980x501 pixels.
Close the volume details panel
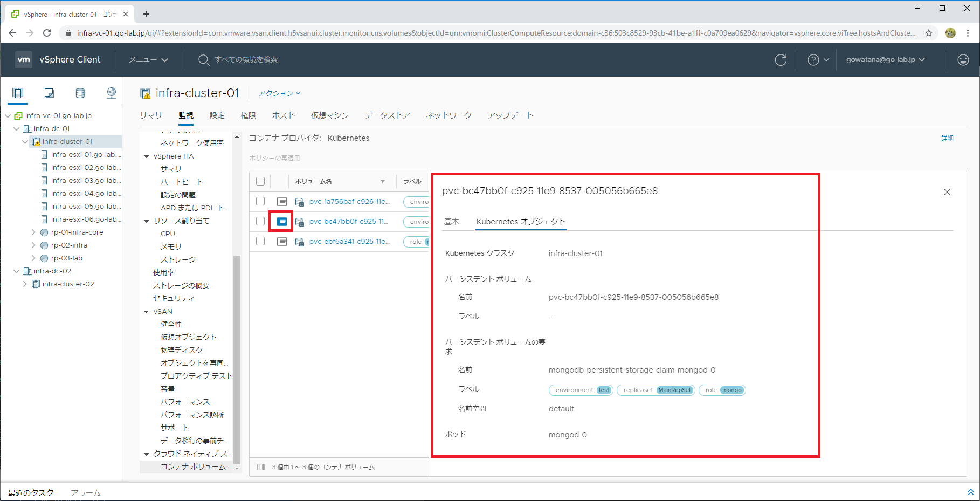pos(947,192)
